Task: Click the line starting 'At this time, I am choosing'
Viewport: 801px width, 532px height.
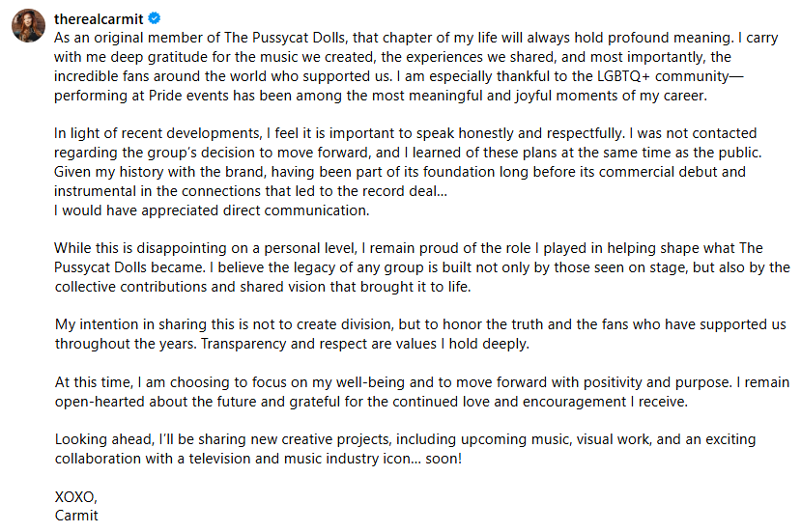Action: point(422,382)
